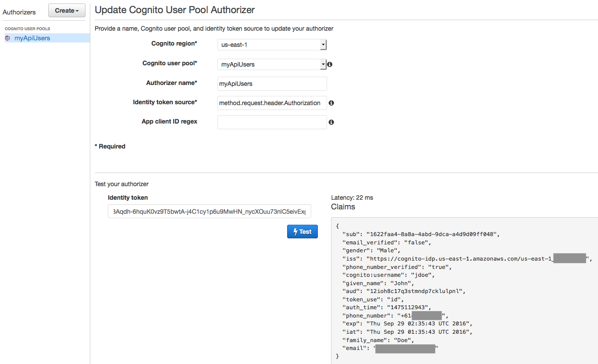Click the Test your authorizer label
Image resolution: width=598 pixels, height=364 pixels.
122,184
